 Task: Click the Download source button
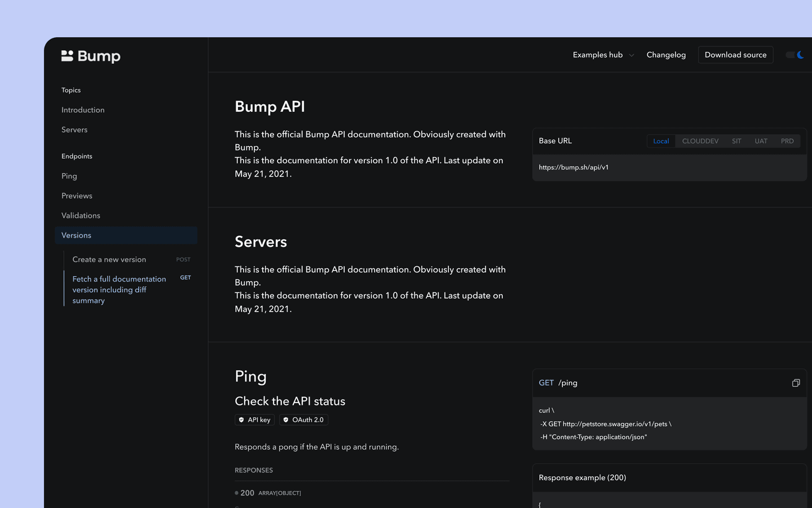coord(735,55)
